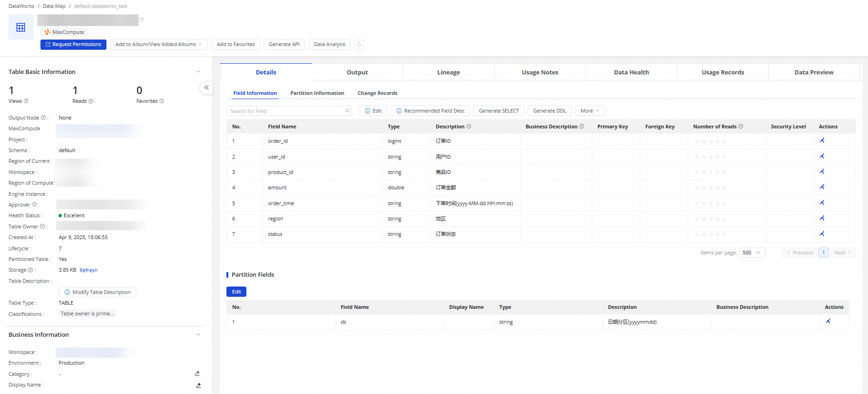The height and width of the screenshot is (394, 868).
Task: Click action icon for region row
Action: coord(822,218)
